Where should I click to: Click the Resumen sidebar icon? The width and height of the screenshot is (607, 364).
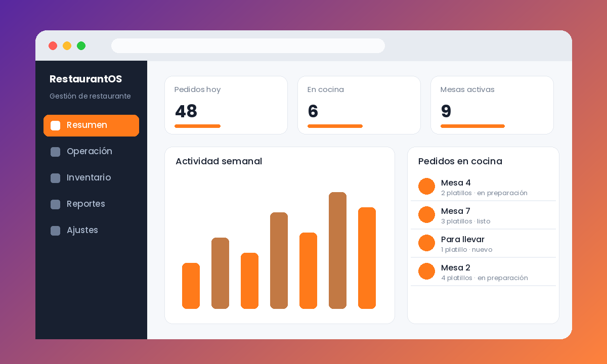pos(56,125)
